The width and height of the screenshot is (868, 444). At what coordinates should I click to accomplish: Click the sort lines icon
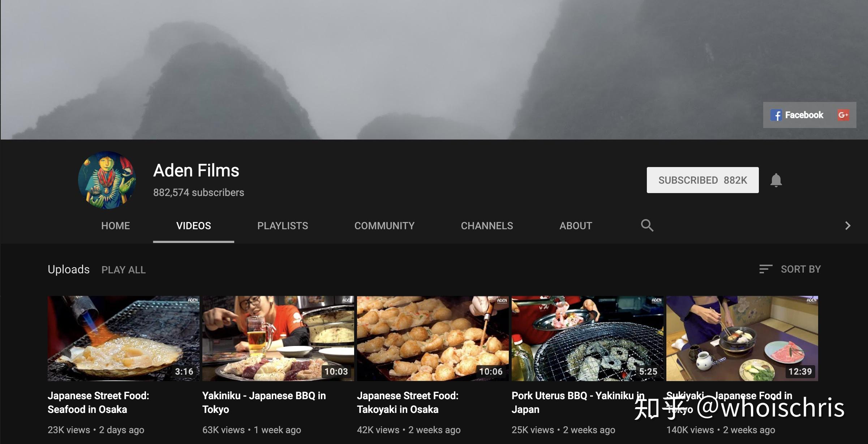tap(765, 269)
